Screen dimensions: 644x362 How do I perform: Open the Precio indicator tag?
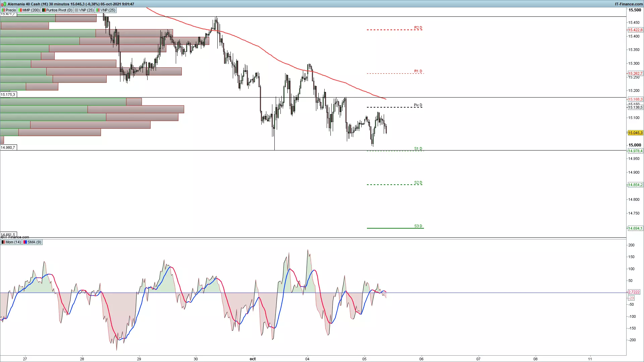click(x=9, y=10)
